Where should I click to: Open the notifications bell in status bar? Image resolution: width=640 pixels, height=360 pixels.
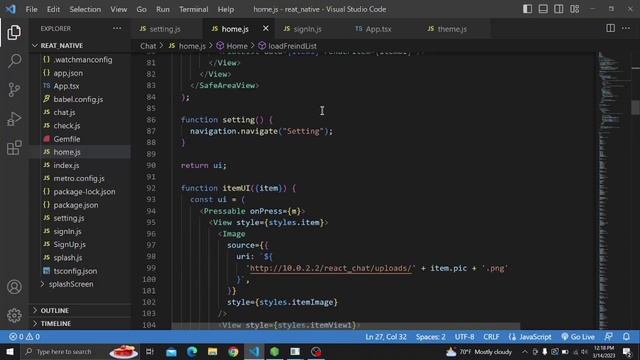(626, 337)
